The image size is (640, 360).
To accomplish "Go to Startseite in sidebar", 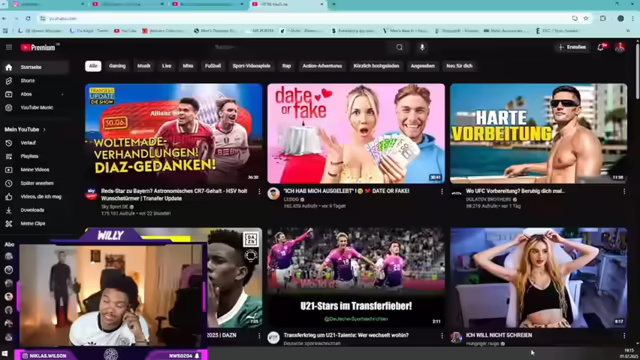I will 35,67.
